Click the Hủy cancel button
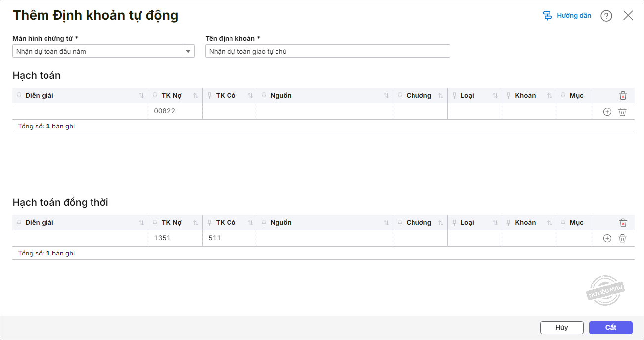 coord(561,327)
